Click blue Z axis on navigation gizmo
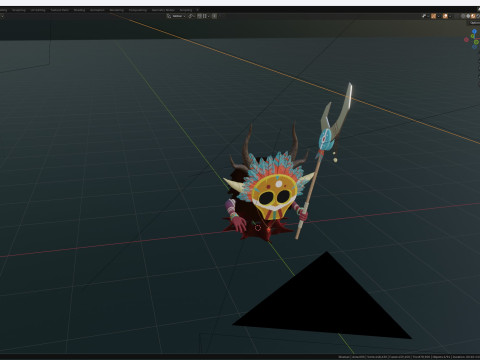480x360 pixels. (474, 31)
